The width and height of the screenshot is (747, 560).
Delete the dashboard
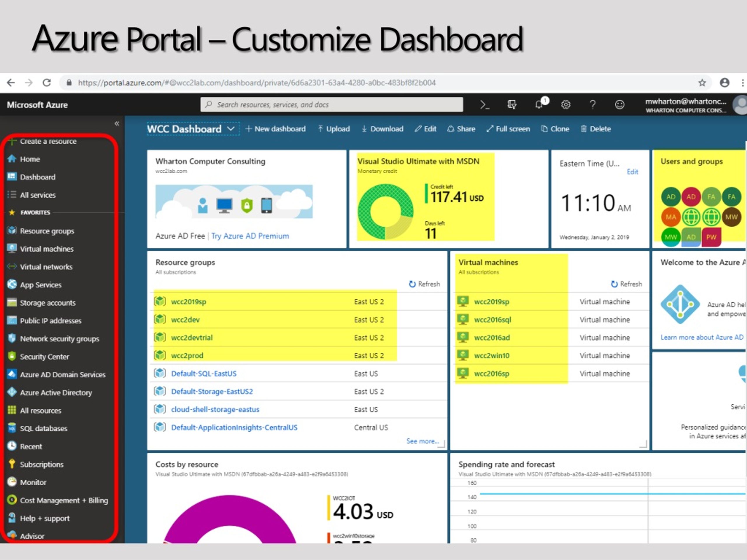click(595, 129)
